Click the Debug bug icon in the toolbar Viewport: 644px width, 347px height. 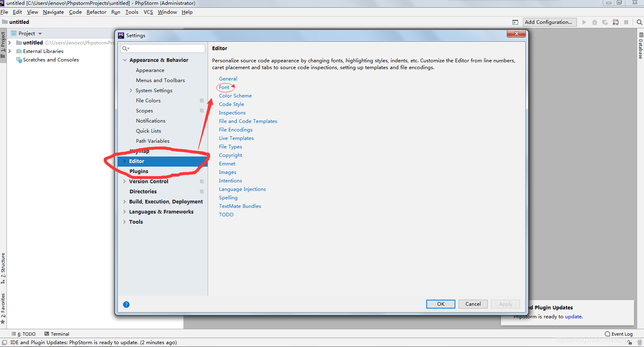click(x=595, y=22)
